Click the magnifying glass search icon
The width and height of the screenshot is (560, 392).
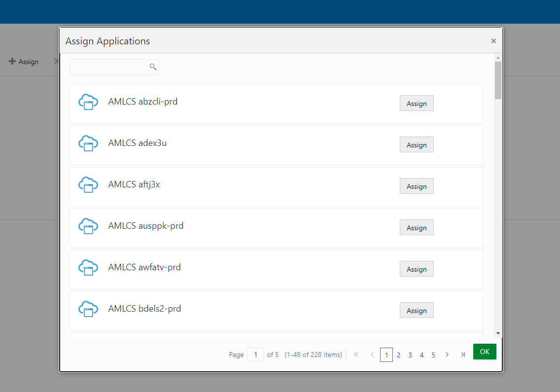point(153,67)
